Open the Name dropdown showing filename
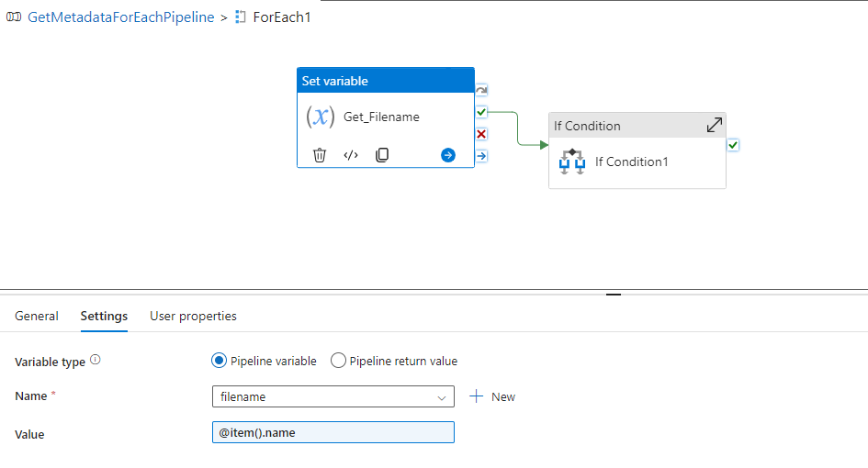 click(x=333, y=396)
